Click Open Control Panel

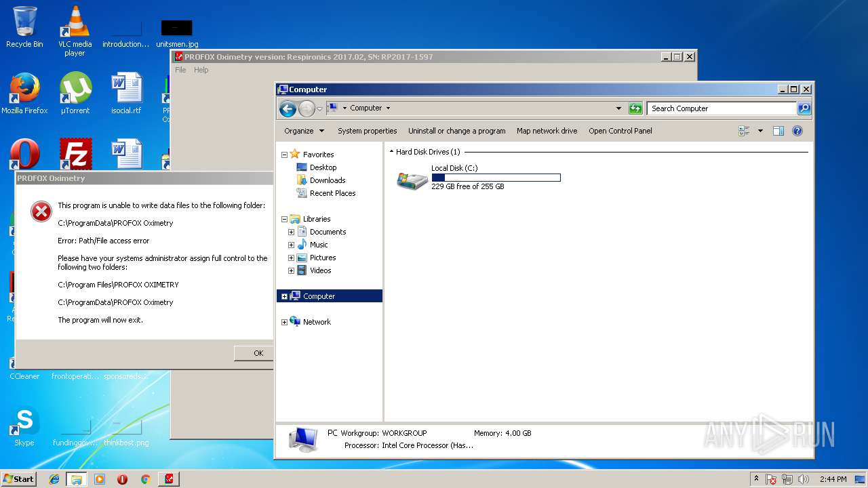coord(620,131)
